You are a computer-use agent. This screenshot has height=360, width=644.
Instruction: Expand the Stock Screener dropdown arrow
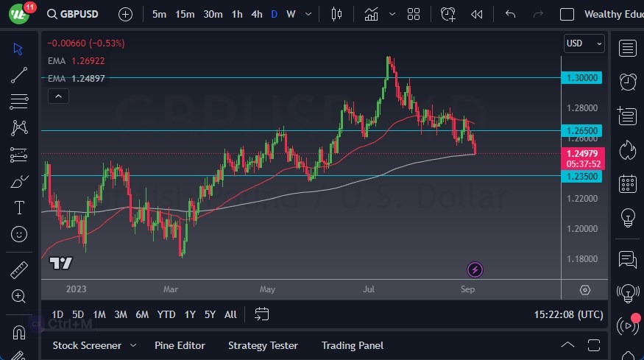point(133,345)
